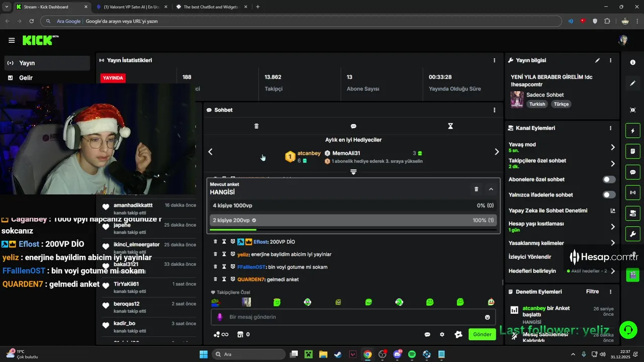Click the star badge icon near Gönder
The width and height of the screenshot is (644, 362).
tap(458, 334)
